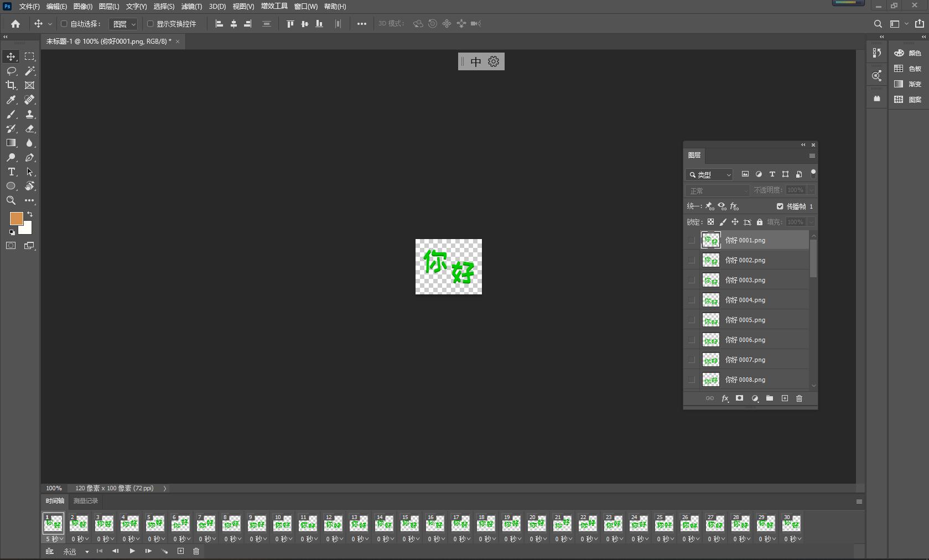Enable the auto-select checkbox

[64, 24]
